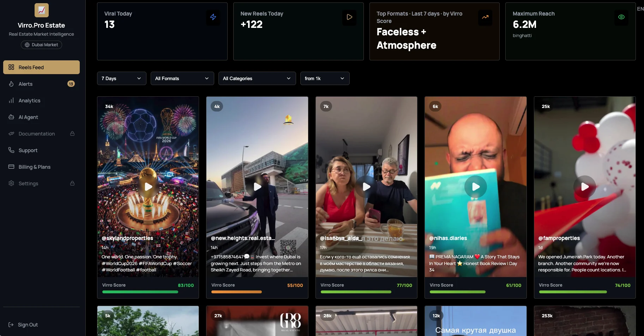Click the Sign Out link
The image size is (644, 336).
point(28,325)
